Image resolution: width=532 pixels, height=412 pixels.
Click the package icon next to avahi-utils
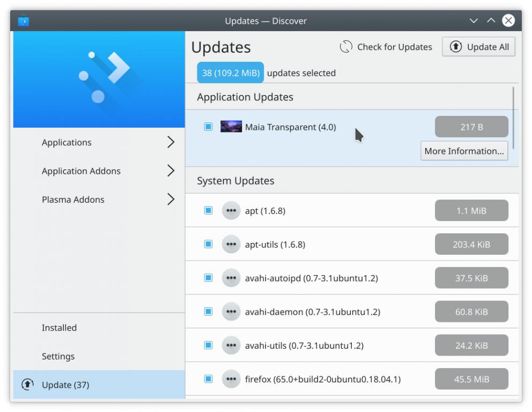231,345
